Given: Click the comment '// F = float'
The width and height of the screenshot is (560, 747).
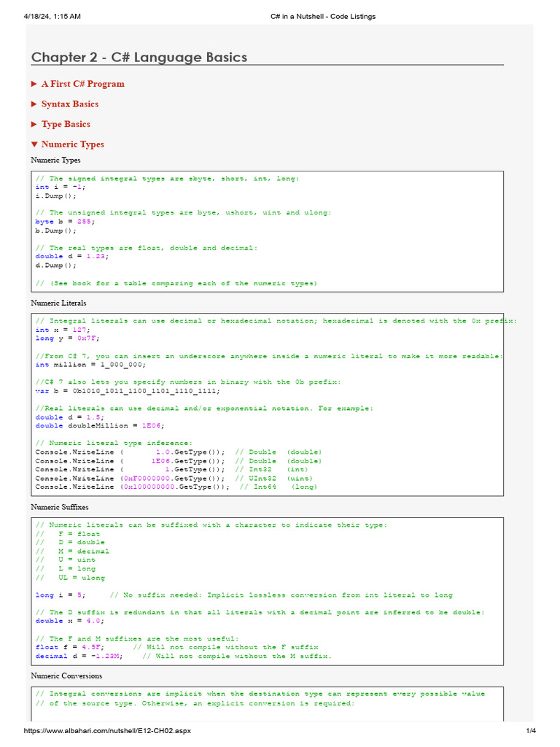Looking at the screenshot, I should [68, 534].
